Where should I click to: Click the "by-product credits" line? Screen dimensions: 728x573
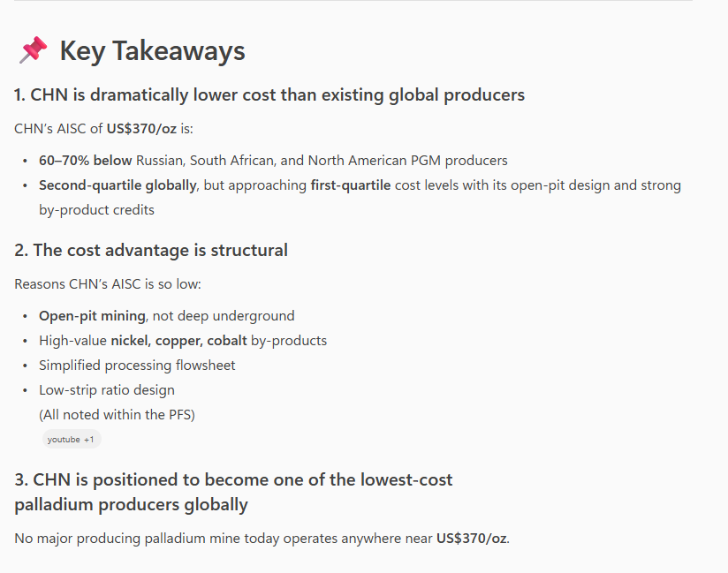(x=95, y=210)
